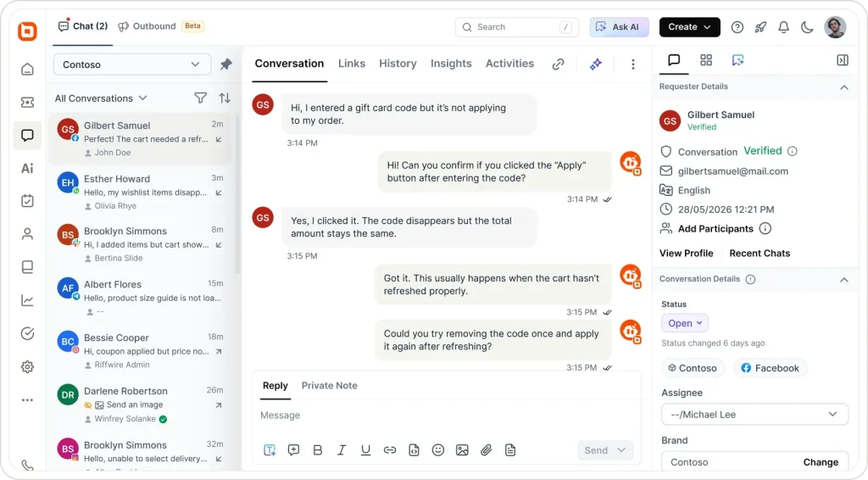The width and height of the screenshot is (868, 480).
Task: Open the Ai section in left sidebar
Action: point(27,168)
